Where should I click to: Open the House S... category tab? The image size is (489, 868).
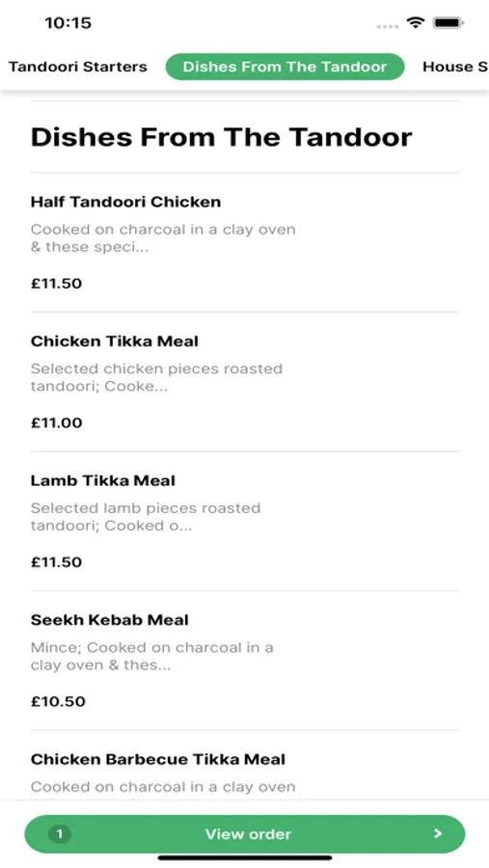pos(455,67)
